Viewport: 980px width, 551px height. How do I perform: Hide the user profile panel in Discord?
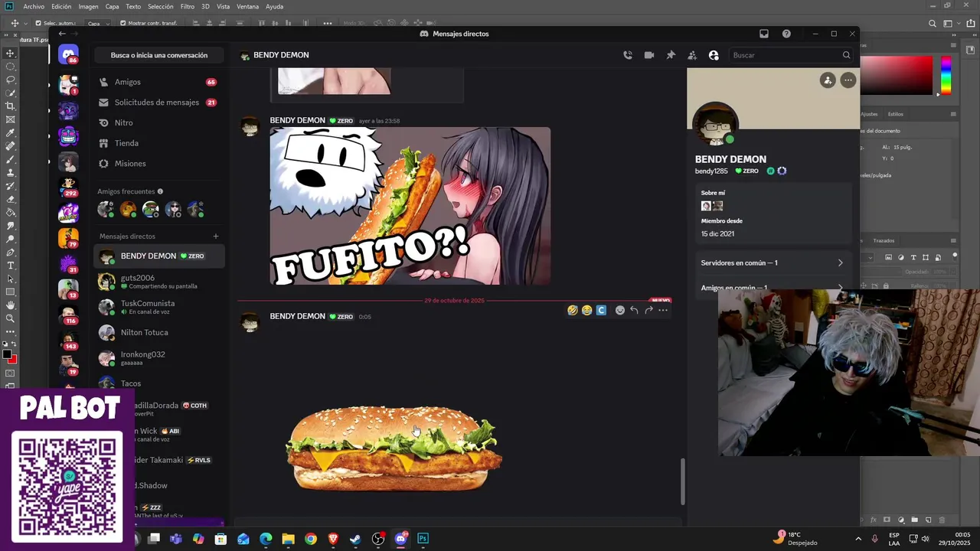point(714,55)
